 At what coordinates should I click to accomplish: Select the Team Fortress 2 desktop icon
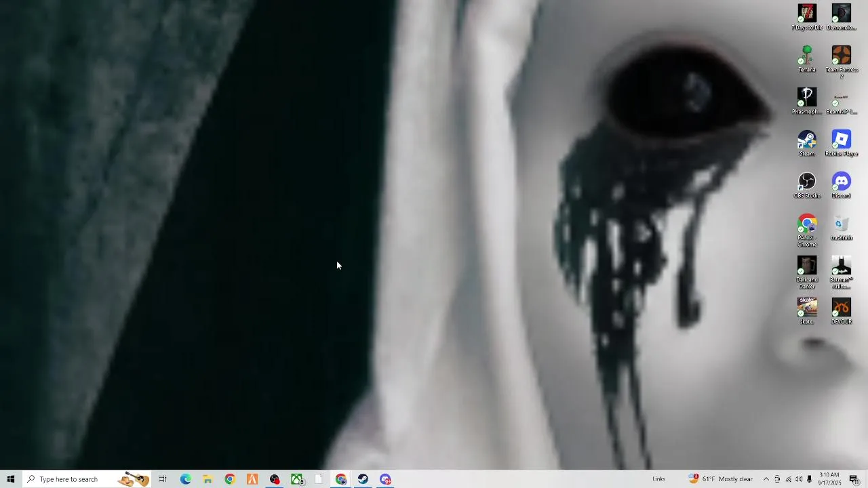coord(842,62)
